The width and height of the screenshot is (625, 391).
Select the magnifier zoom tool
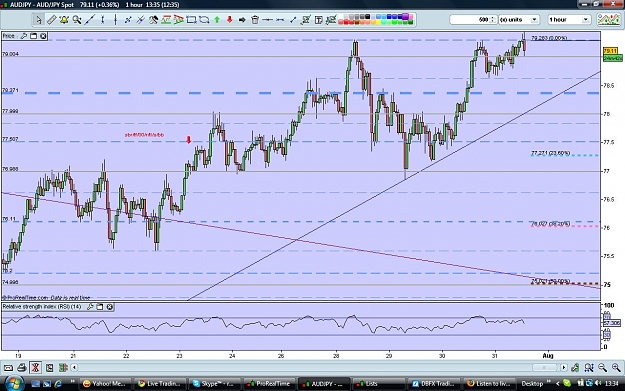(x=77, y=20)
